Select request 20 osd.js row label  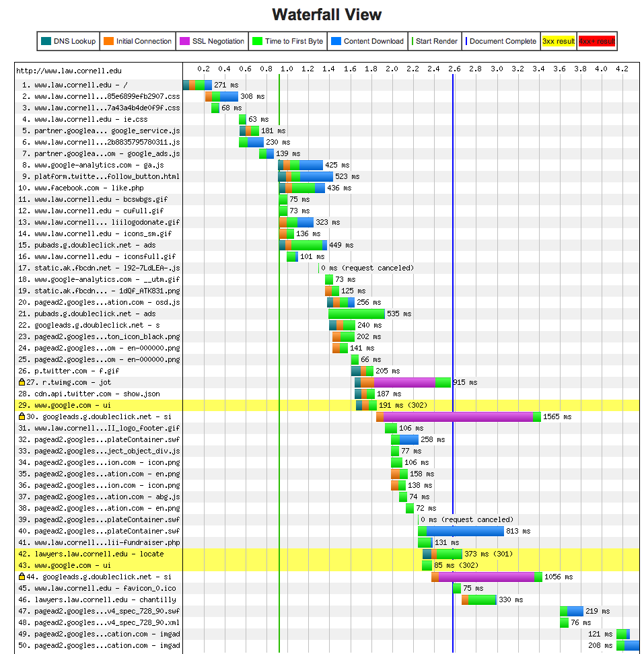[99, 302]
